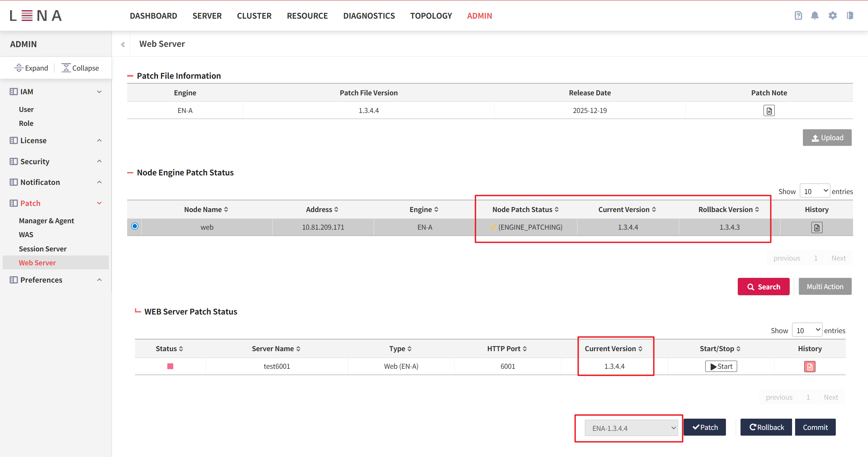The height and width of the screenshot is (457, 868).
Task: Click the Patch menu panel icon
Action: [x=14, y=203]
